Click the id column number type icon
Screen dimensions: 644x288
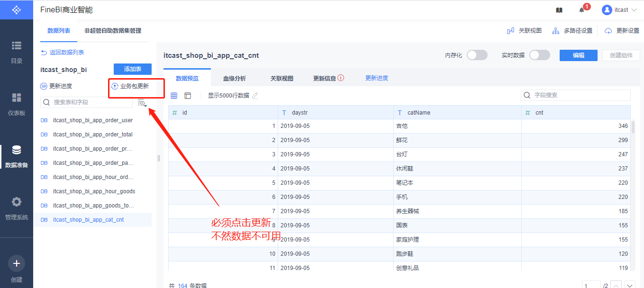point(174,113)
